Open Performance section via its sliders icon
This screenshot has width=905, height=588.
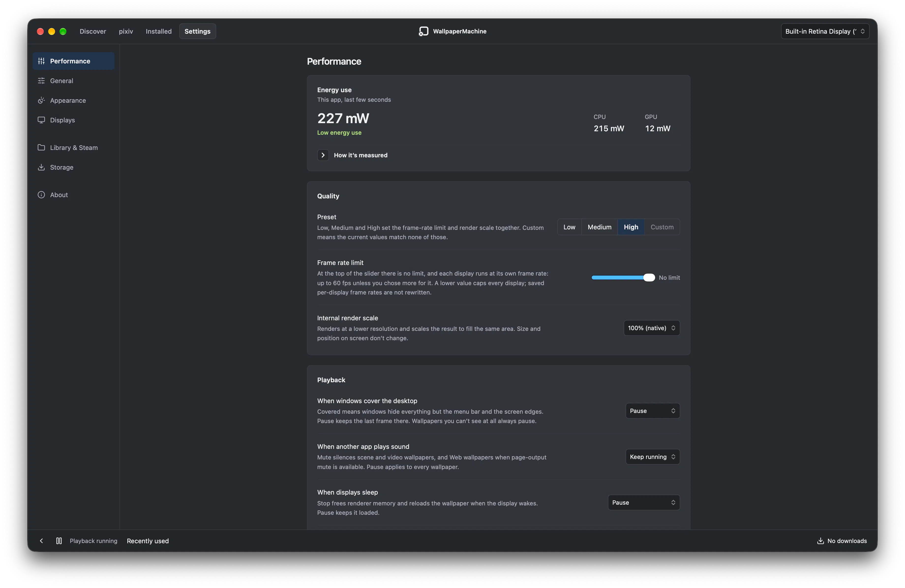pyautogui.click(x=41, y=61)
